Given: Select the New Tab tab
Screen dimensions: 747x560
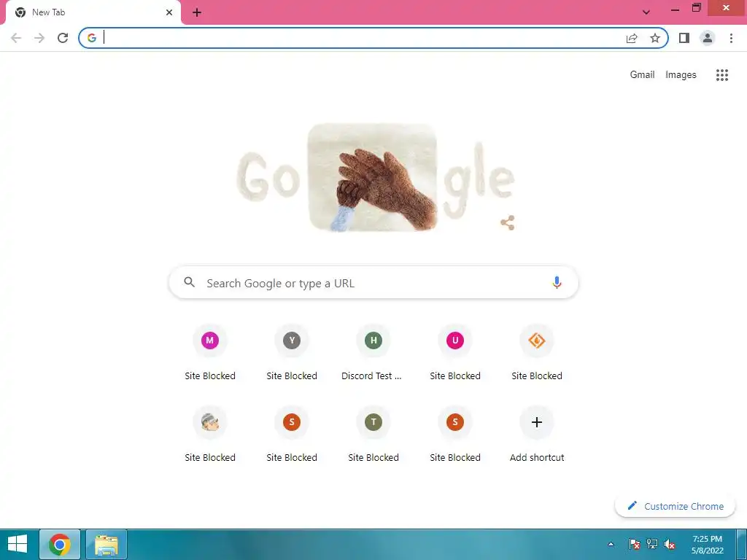Looking at the screenshot, I should [93, 12].
